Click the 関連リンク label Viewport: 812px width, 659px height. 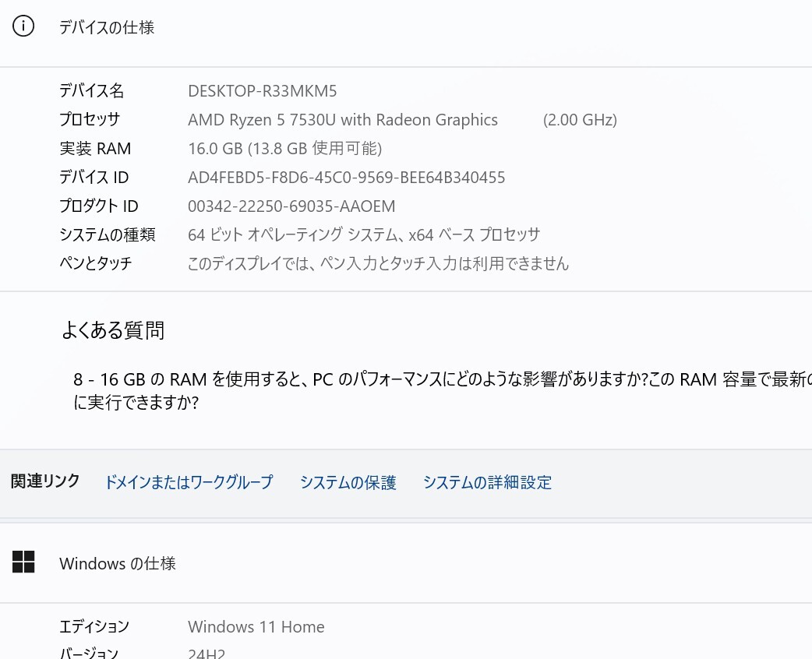pyautogui.click(x=45, y=481)
